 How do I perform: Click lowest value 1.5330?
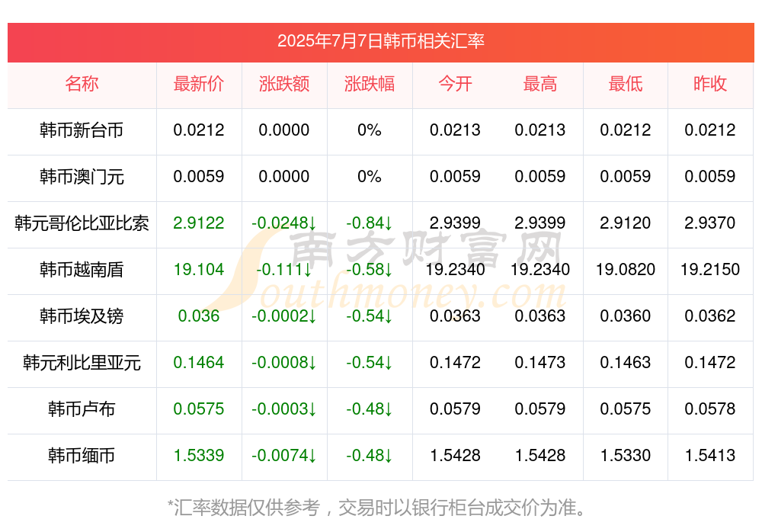coord(626,456)
